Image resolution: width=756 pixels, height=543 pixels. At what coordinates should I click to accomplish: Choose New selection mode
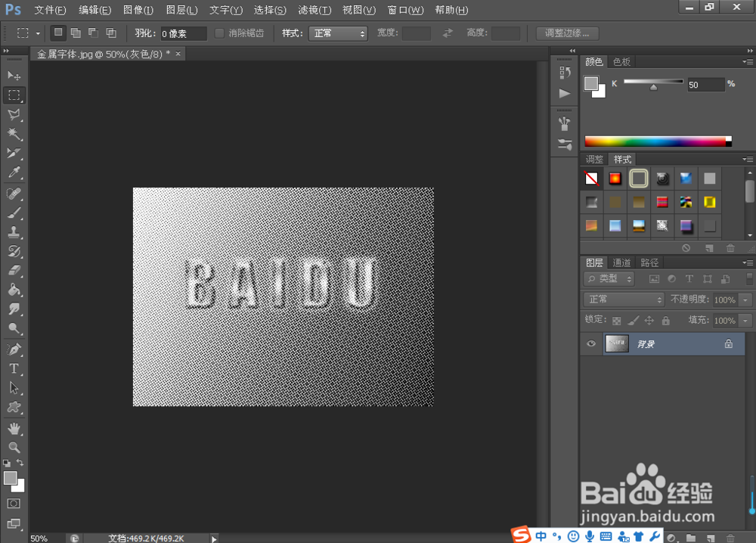pyautogui.click(x=58, y=33)
